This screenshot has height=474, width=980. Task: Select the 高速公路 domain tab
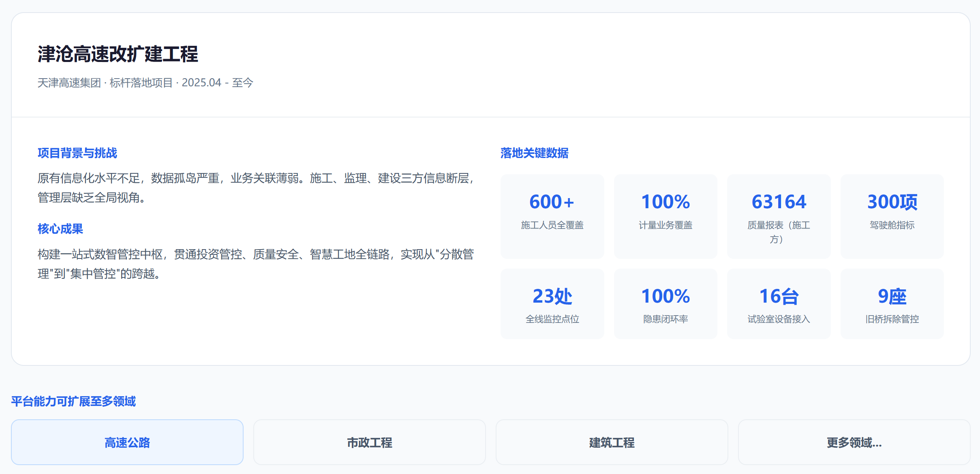127,442
